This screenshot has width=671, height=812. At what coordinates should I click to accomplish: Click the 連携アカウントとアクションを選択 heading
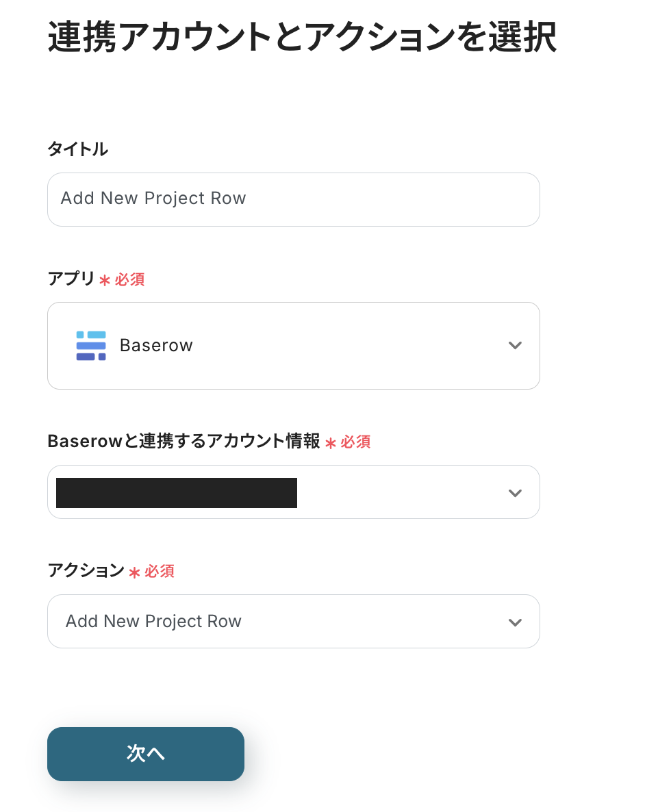(x=302, y=38)
